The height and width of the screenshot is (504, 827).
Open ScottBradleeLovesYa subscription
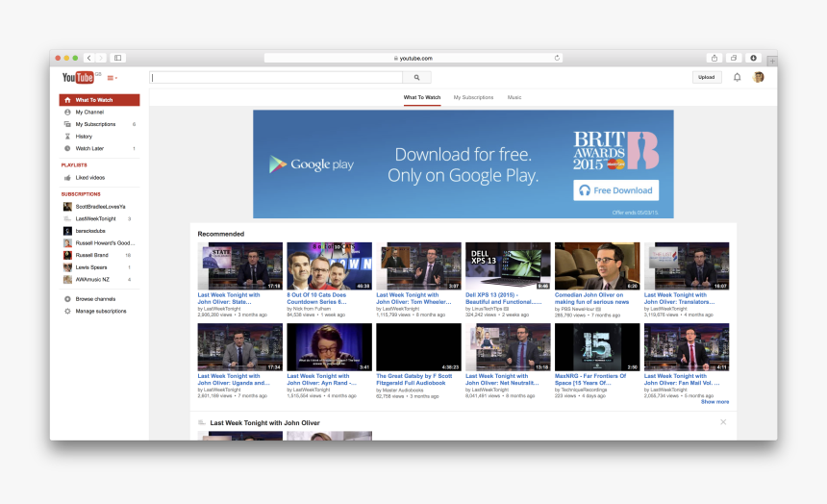coord(99,207)
